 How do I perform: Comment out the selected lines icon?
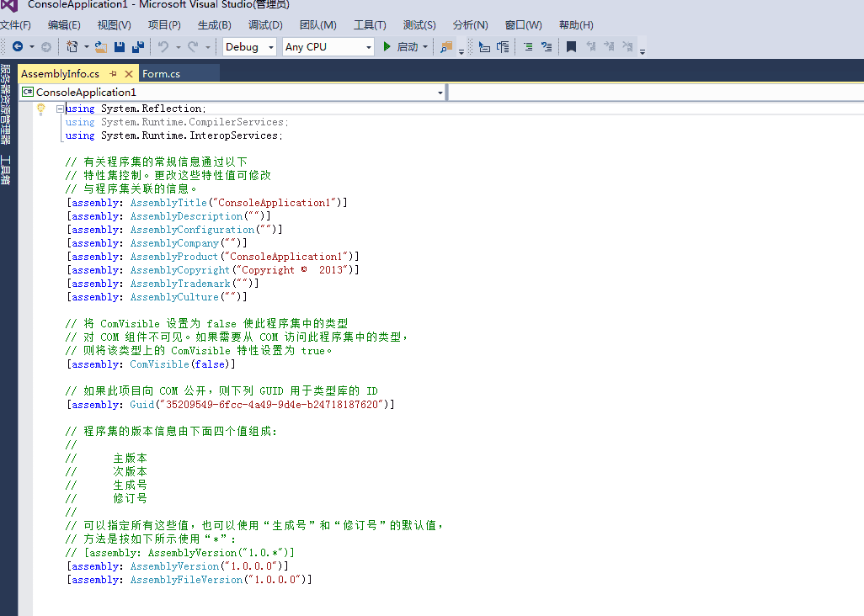click(x=528, y=47)
